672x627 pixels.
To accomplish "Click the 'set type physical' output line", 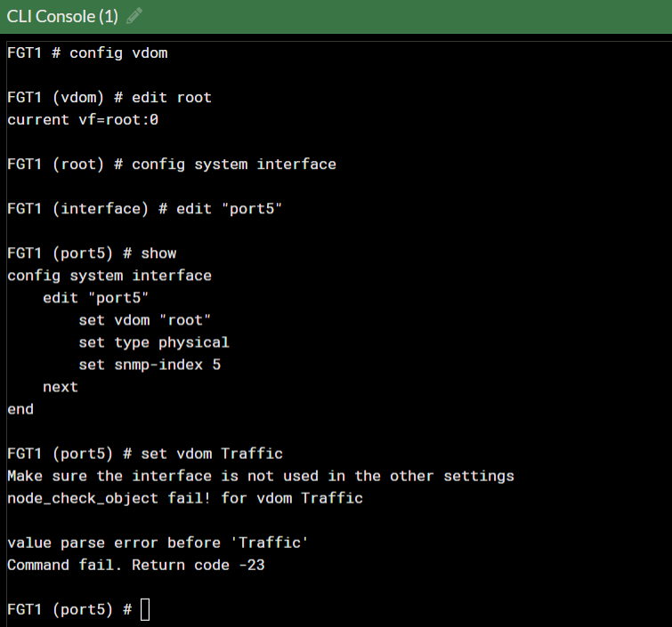I will click(154, 342).
